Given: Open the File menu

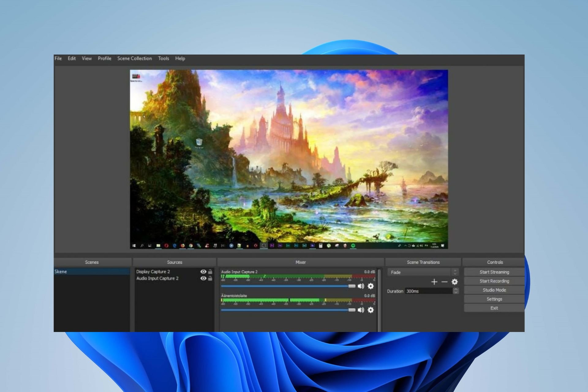Looking at the screenshot, I should tap(58, 58).
